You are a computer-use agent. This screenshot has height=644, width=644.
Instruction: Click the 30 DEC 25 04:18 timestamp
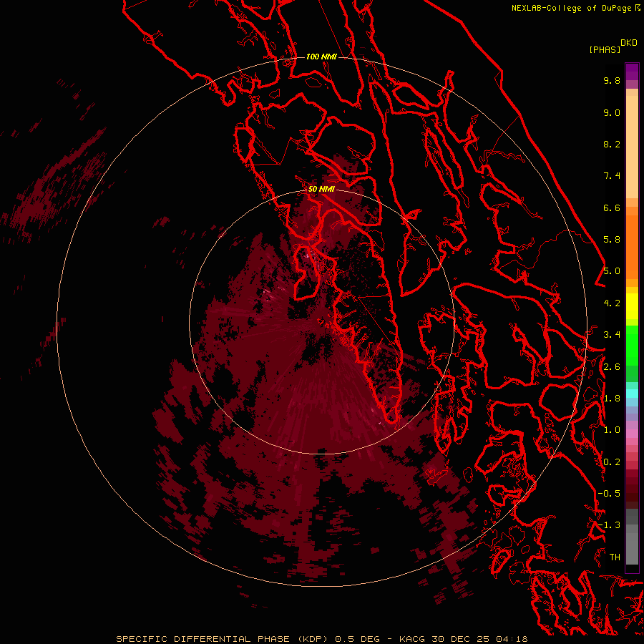point(479,639)
